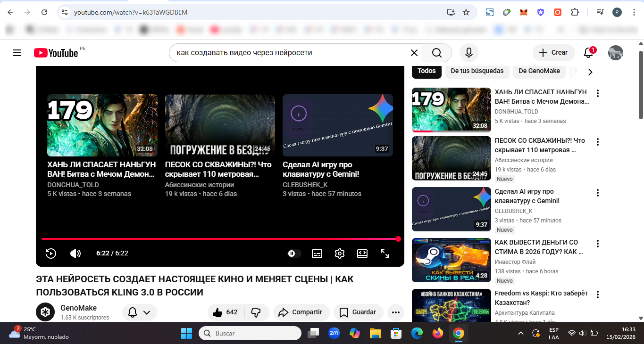Open the Crear menu
Viewport: 644px width, 344px height.
[553, 53]
